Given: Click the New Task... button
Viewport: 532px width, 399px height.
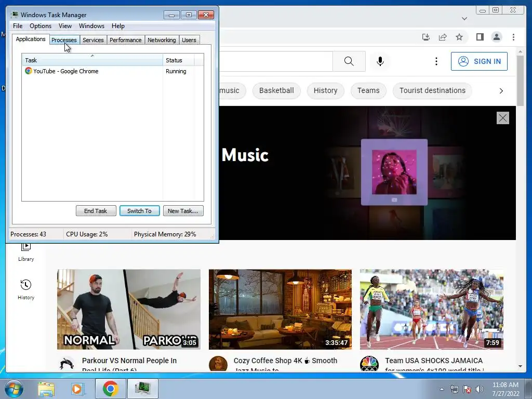Looking at the screenshot, I should pos(183,211).
